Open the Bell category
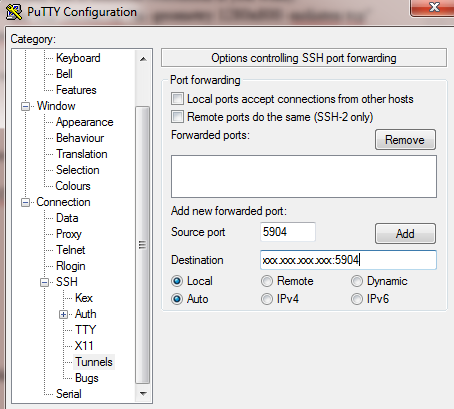Image resolution: width=454 pixels, height=409 pixels. coord(64,74)
